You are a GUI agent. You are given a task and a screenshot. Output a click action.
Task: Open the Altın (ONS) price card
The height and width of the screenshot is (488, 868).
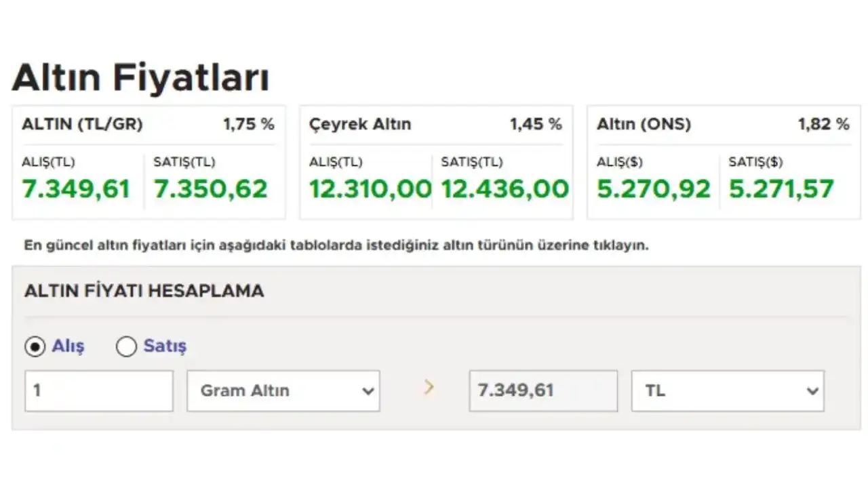[x=723, y=161]
